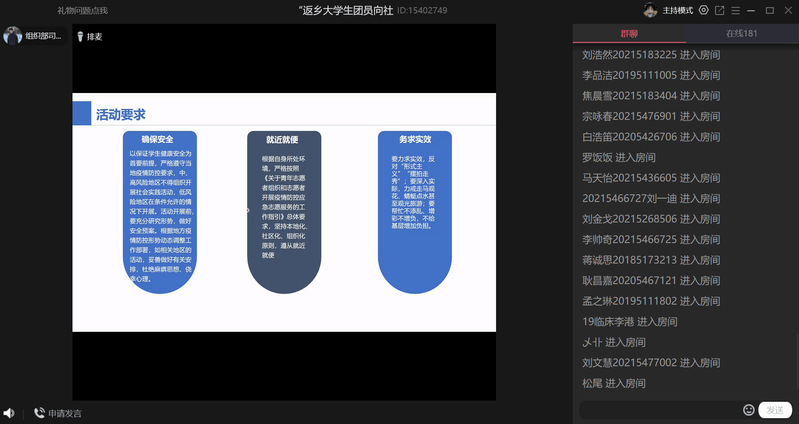Click the user avatar in title bar

(650, 10)
